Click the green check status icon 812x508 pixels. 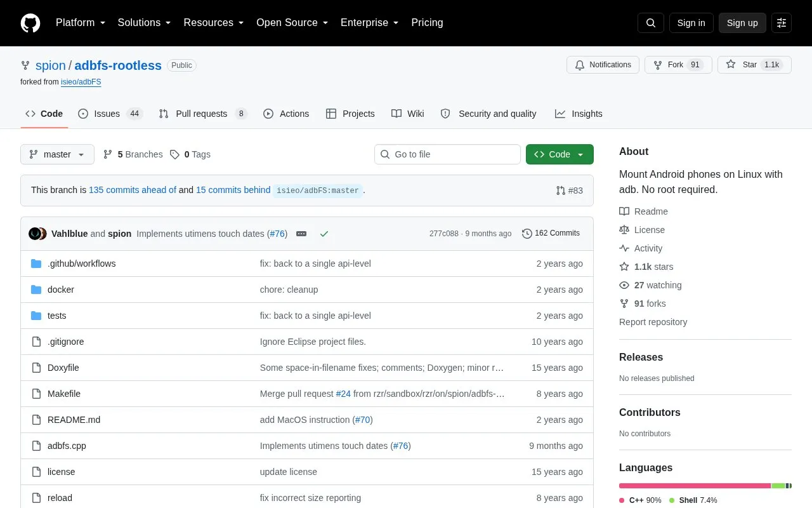click(x=324, y=234)
